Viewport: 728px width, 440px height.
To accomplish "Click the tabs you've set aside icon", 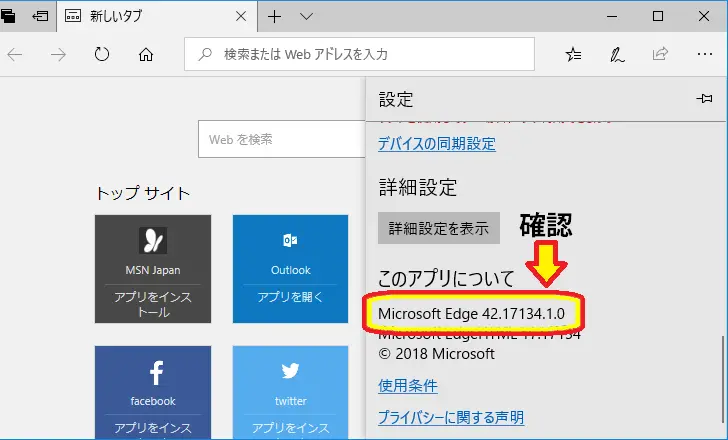I will (x=8, y=16).
